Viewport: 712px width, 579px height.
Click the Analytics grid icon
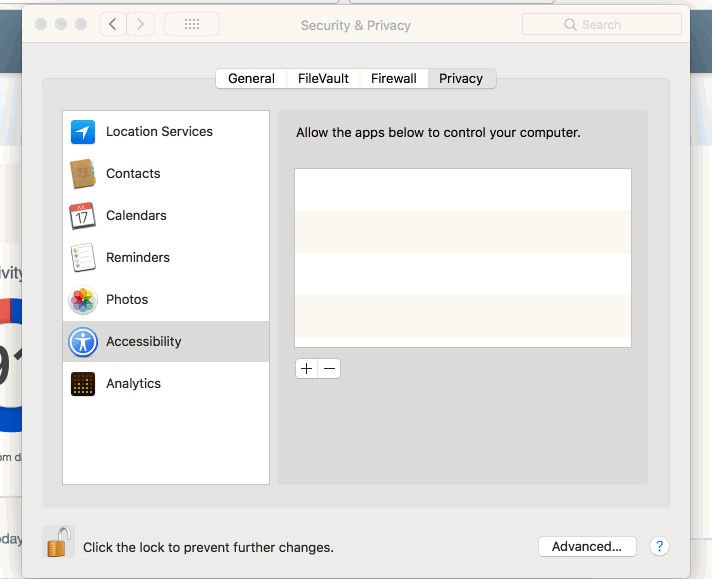point(83,384)
